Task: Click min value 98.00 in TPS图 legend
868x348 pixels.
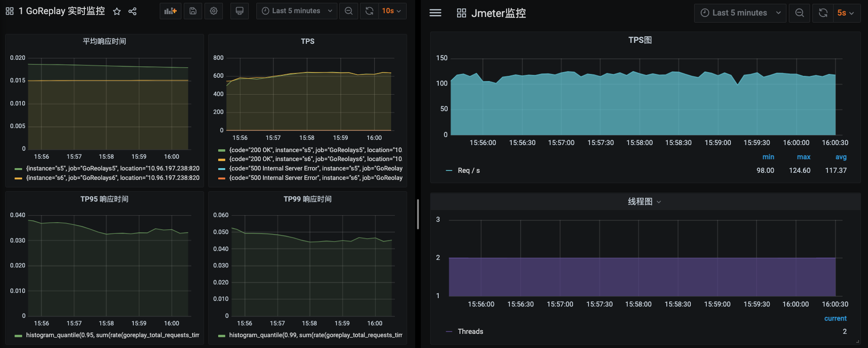Action: click(x=765, y=170)
